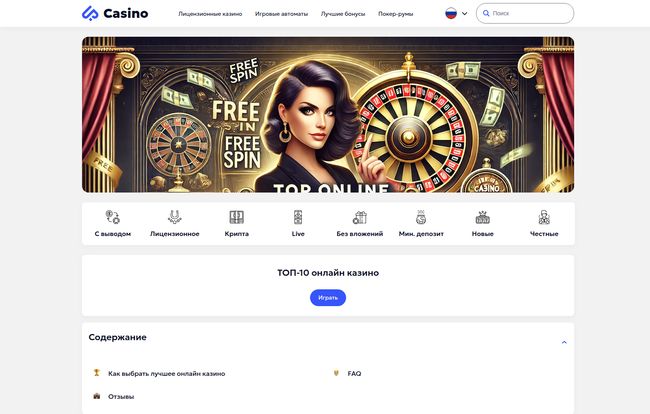Select the Честные category icon
650x414 pixels.
544,217
